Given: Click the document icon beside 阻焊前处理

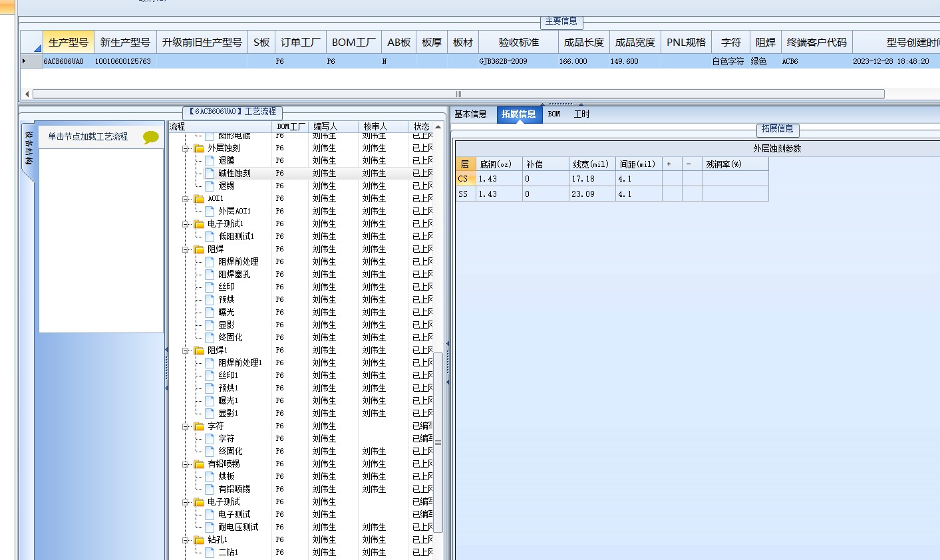Looking at the screenshot, I should click(x=210, y=261).
